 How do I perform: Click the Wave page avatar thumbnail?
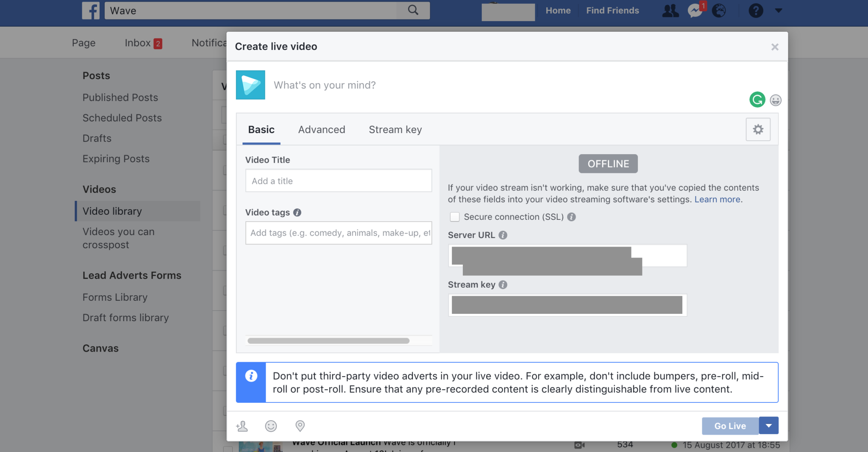pyautogui.click(x=250, y=85)
